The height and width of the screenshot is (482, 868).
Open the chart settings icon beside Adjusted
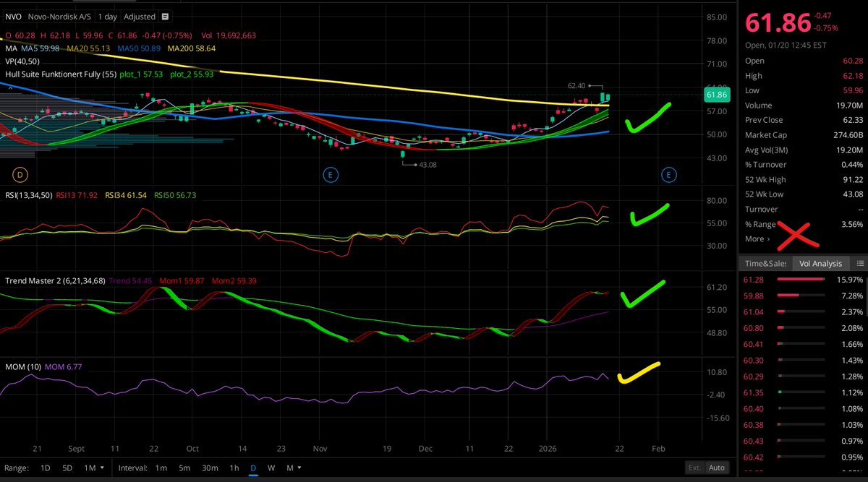click(x=166, y=17)
